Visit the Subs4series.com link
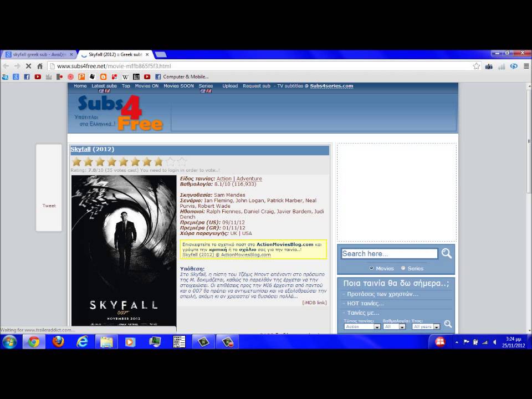Screen dimensions: 532x399 331,86
